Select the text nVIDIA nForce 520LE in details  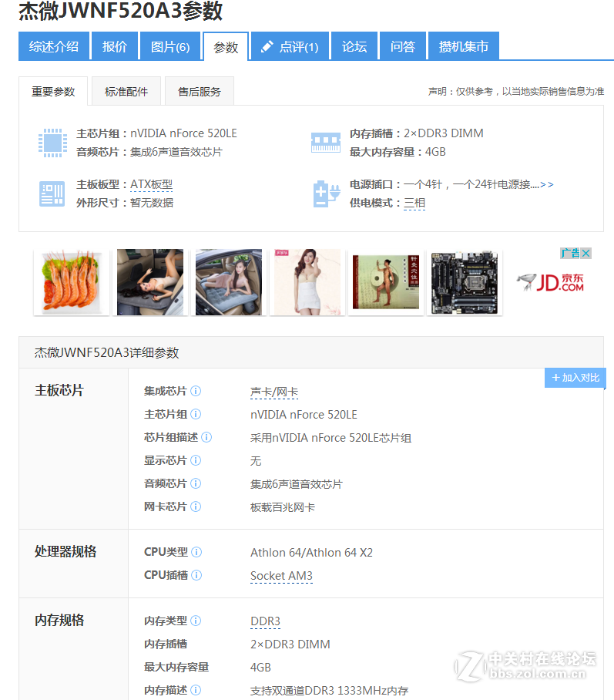click(x=304, y=415)
